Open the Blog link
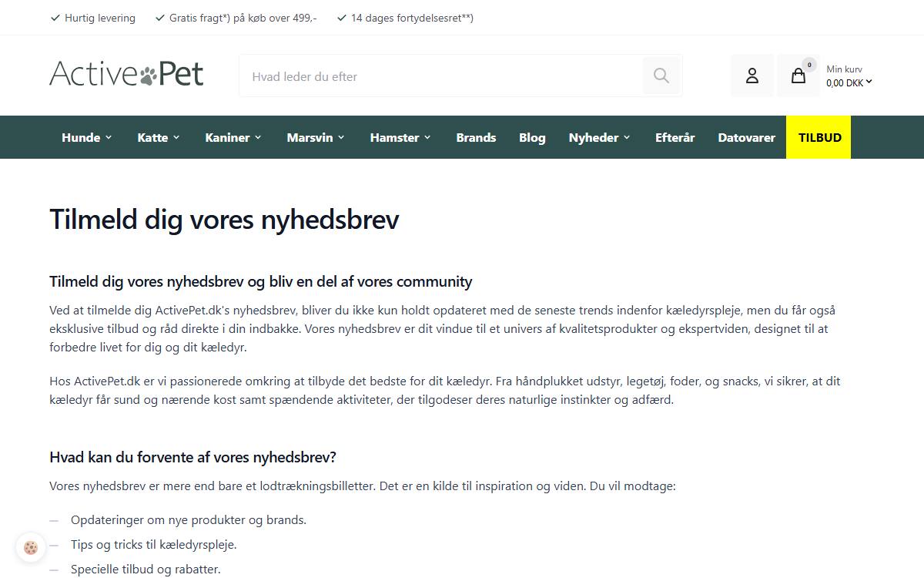Image resolution: width=924 pixels, height=578 pixels. click(x=532, y=137)
